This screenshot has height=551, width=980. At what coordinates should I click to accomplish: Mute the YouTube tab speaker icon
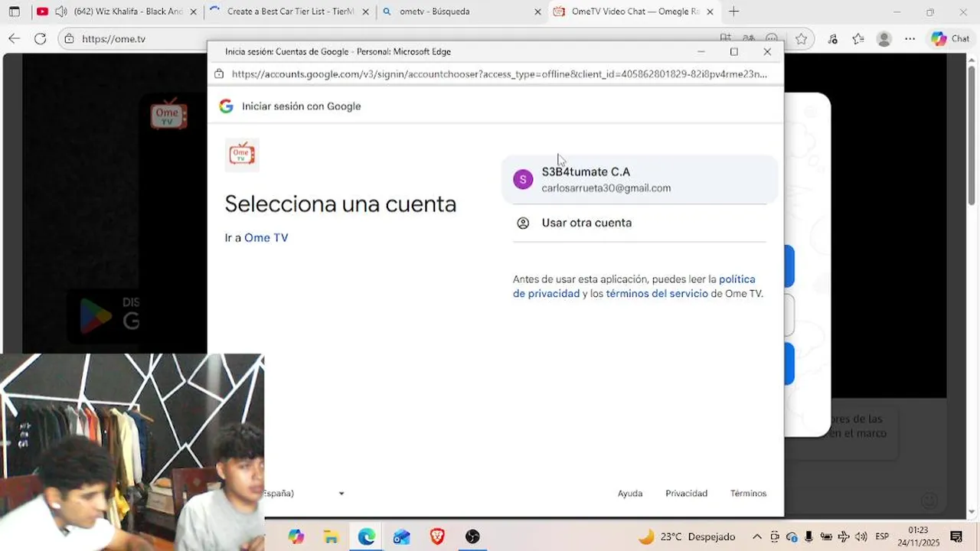tap(61, 11)
